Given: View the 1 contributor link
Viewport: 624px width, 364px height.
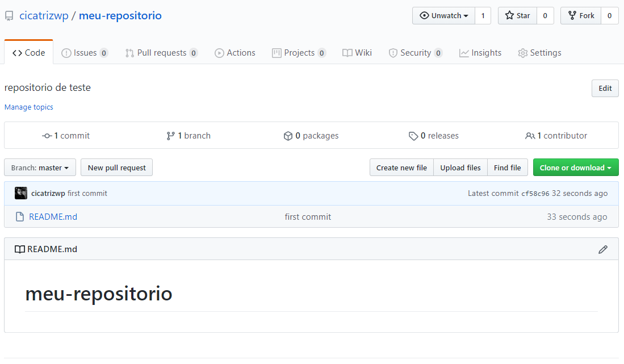Looking at the screenshot, I should tap(556, 136).
